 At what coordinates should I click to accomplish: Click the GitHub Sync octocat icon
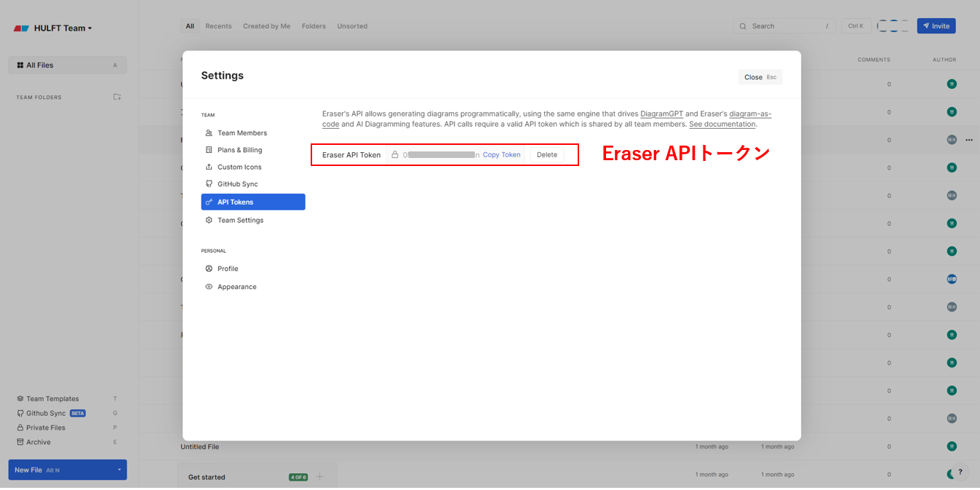pos(209,184)
